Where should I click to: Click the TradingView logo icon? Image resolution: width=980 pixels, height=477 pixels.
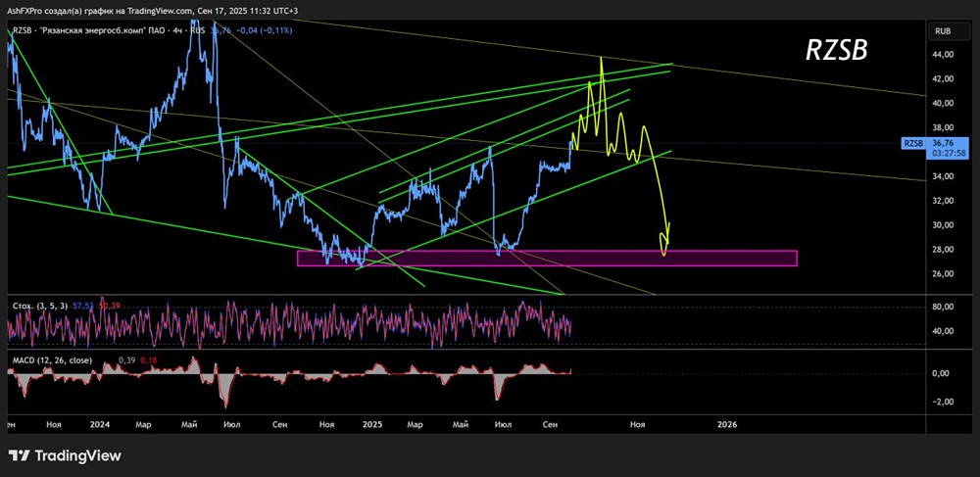point(20,455)
